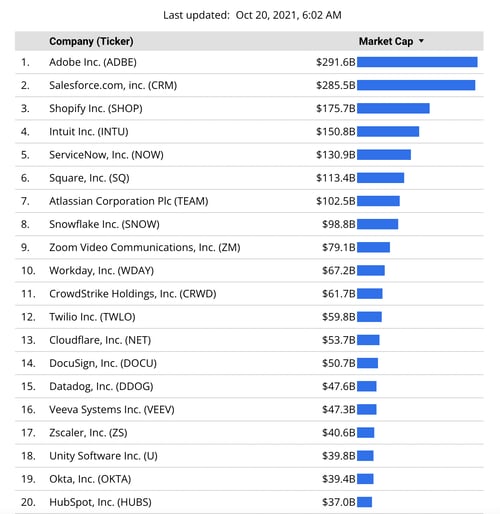Viewport: 500px width, 514px height.
Task: Select Shopify Inc. (SHOP) company name
Action: coord(96,109)
